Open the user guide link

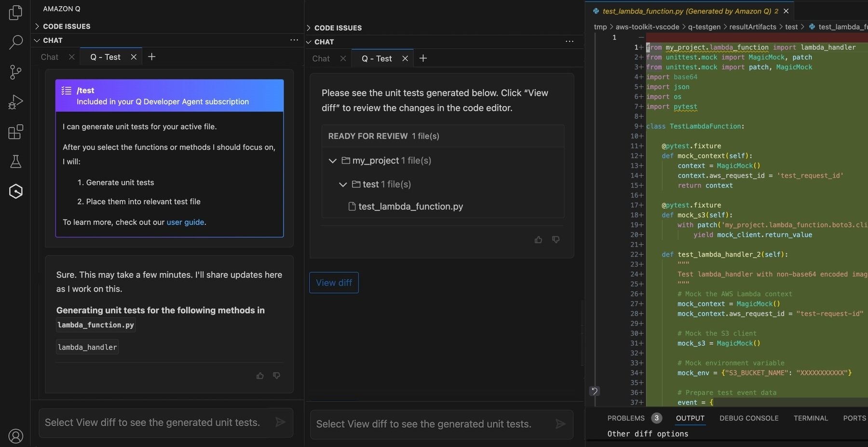(186, 222)
